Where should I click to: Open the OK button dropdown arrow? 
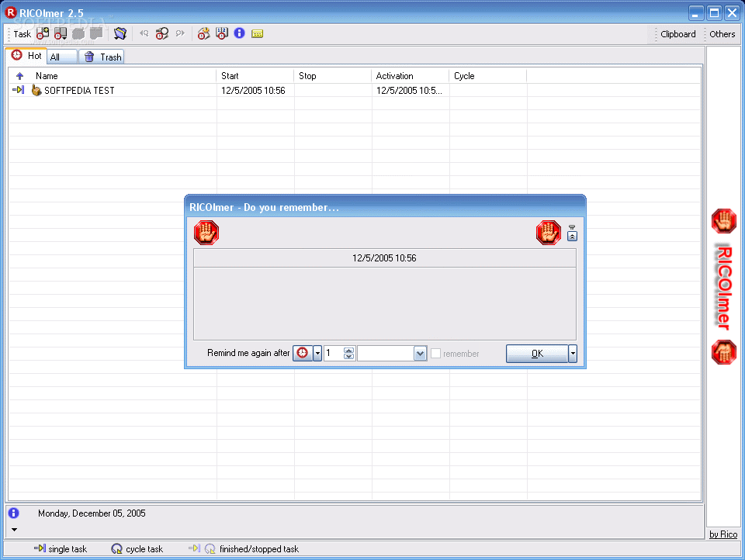[x=573, y=354]
